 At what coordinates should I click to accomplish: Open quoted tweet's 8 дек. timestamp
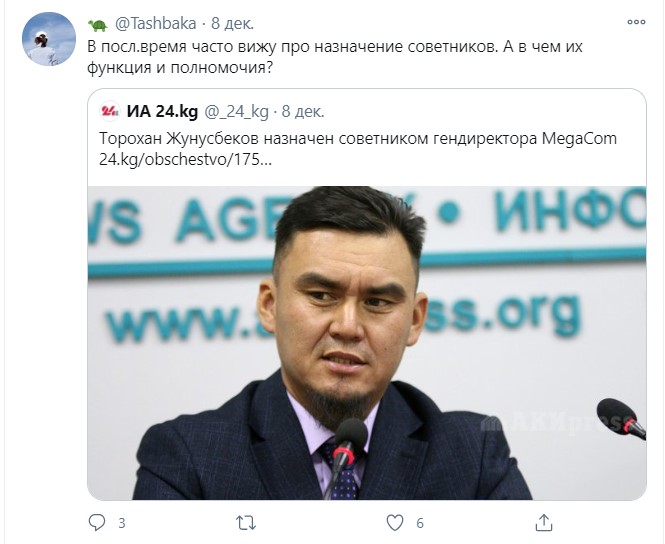303,112
